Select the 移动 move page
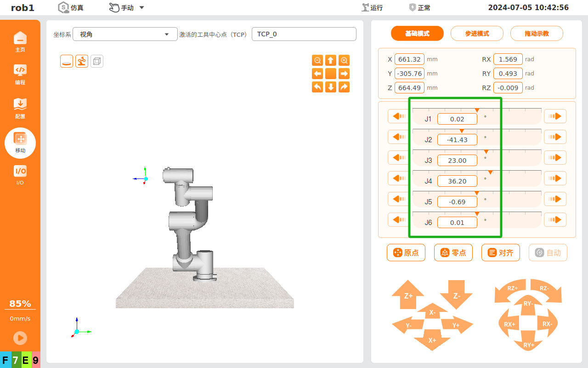588x368 pixels. (x=20, y=143)
